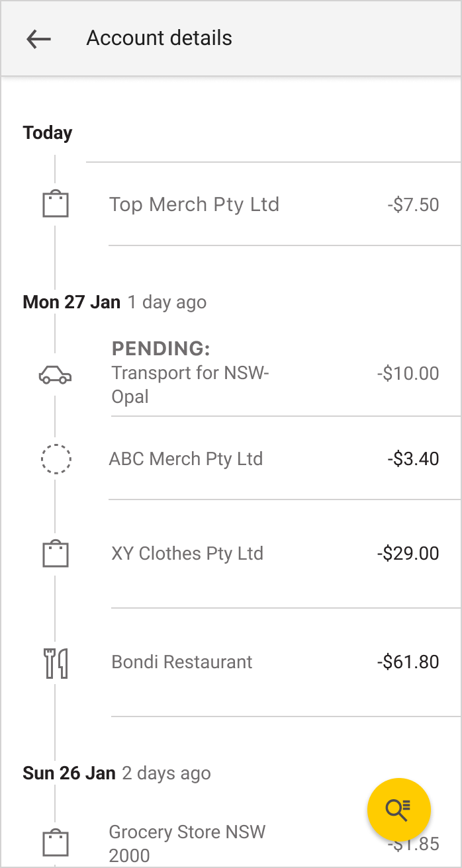
Task: Click the Sun 26 Jan date heading
Action: [69, 773]
